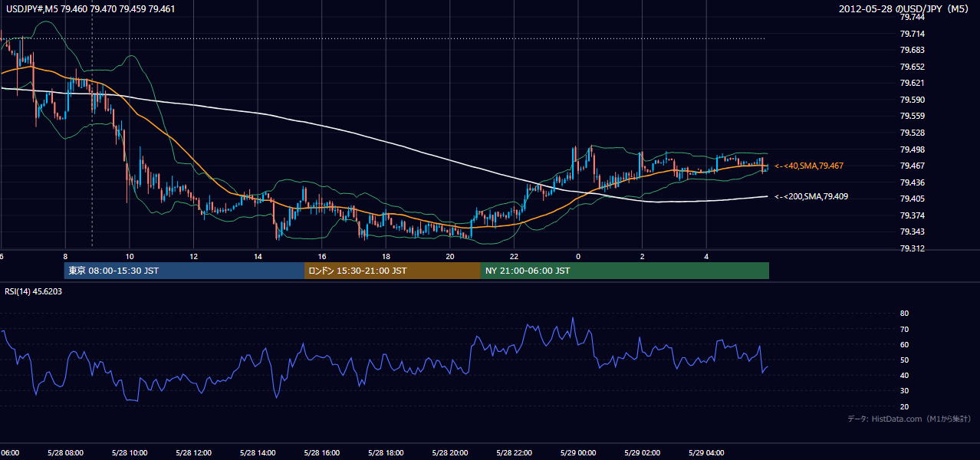This screenshot has width=980, height=460.
Task: Click price axis label 79.621
Action: 911,83
